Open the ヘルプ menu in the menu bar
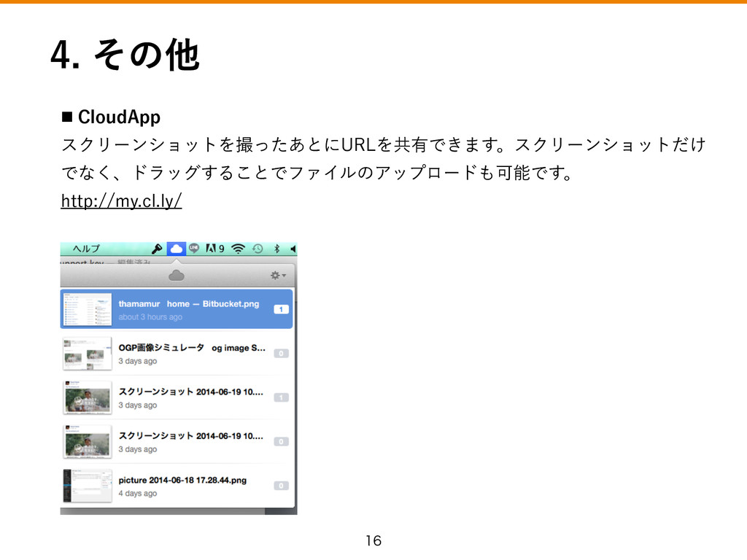The image size is (747, 560). (x=86, y=249)
